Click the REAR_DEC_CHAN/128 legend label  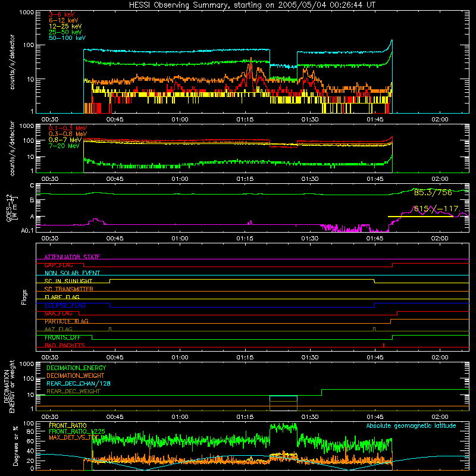79,383
